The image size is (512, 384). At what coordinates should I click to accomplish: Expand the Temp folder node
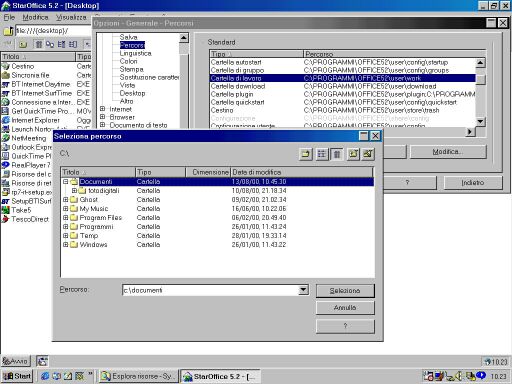pyautogui.click(x=66, y=236)
